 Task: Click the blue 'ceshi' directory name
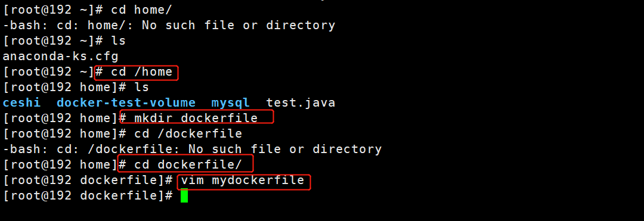pos(22,102)
